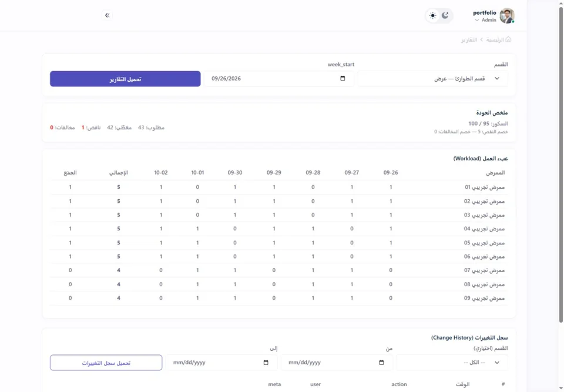Click the 09-28 column header
This screenshot has height=392, width=564.
(313, 172)
